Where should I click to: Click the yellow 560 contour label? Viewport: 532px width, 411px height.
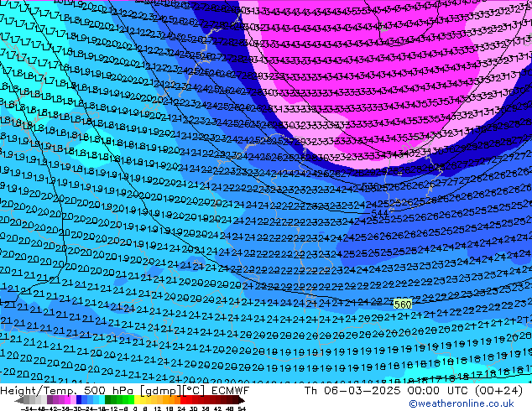(x=403, y=304)
